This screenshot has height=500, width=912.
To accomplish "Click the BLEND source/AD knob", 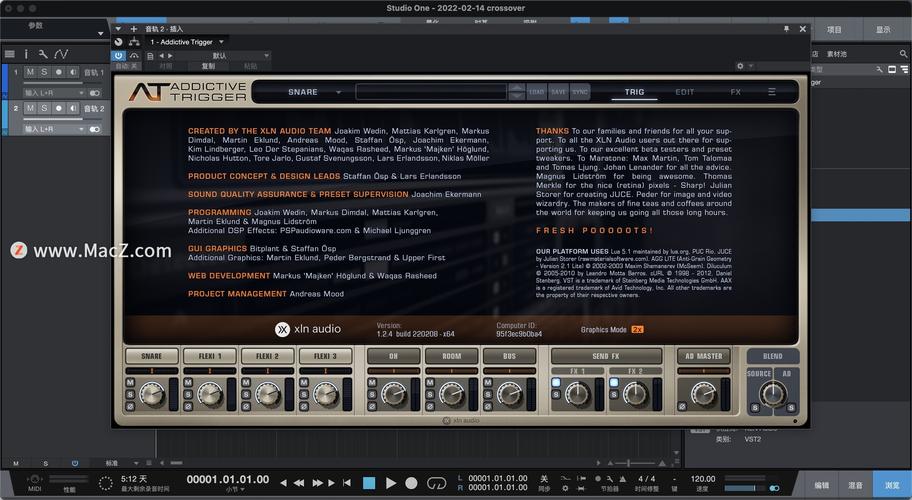I will click(x=772, y=394).
